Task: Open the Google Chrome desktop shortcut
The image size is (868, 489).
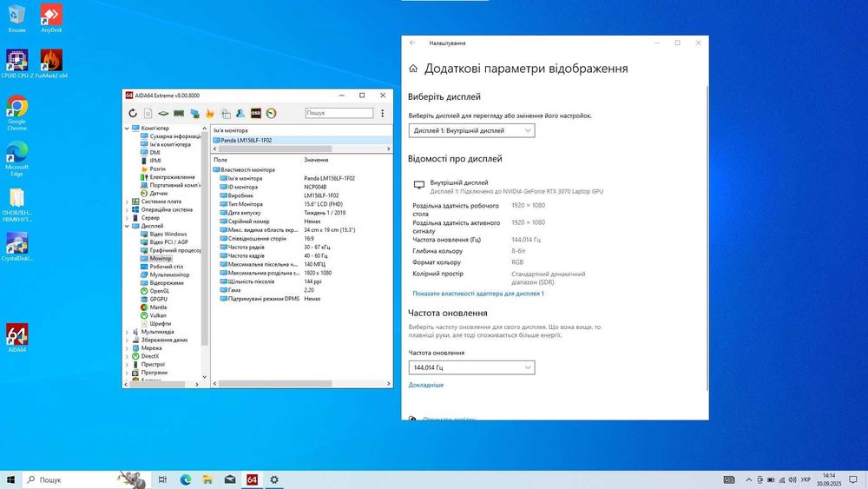Action: (x=17, y=113)
